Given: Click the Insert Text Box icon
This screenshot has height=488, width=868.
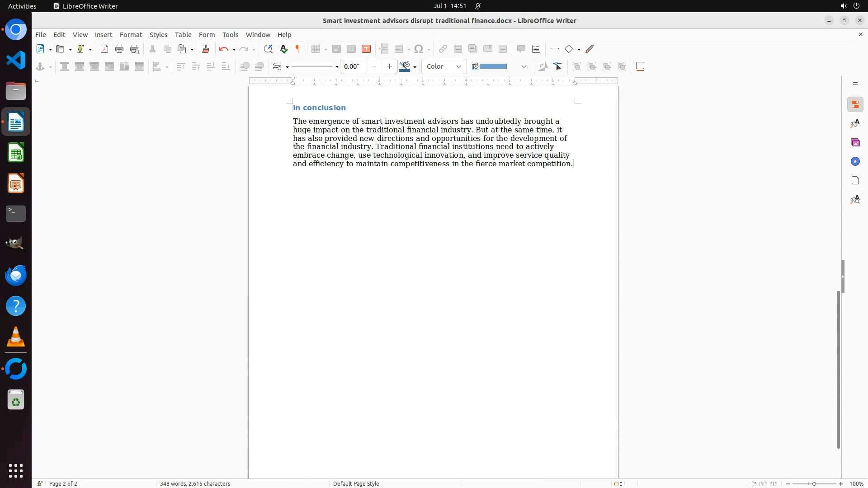Looking at the screenshot, I should click(x=366, y=49).
